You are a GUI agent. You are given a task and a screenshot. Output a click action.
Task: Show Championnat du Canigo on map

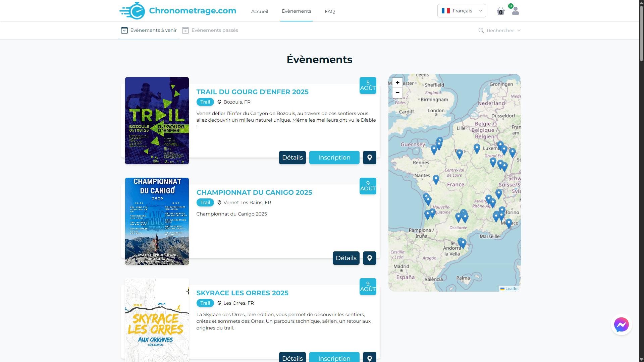[369, 258]
